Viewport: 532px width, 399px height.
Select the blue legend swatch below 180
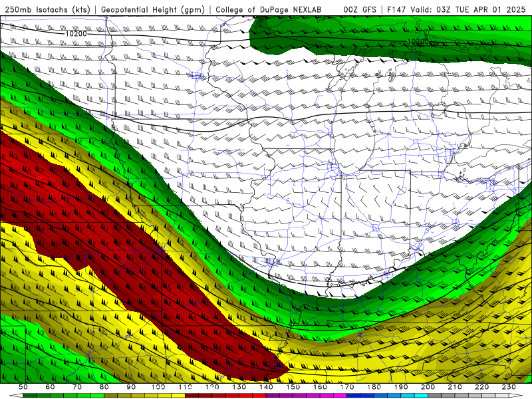pyautogui.click(x=367, y=396)
